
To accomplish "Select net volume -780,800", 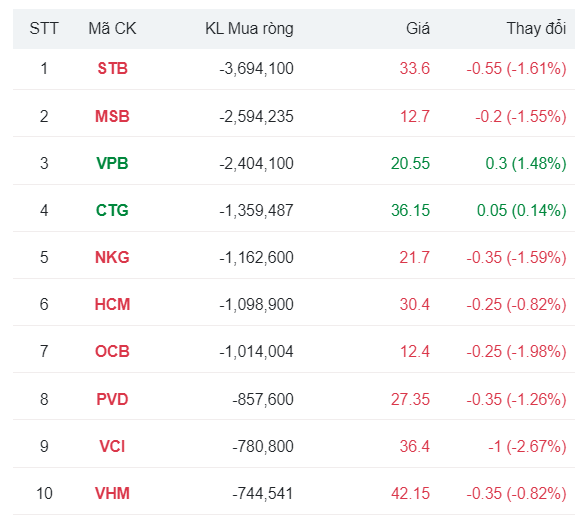I will tap(263, 447).
